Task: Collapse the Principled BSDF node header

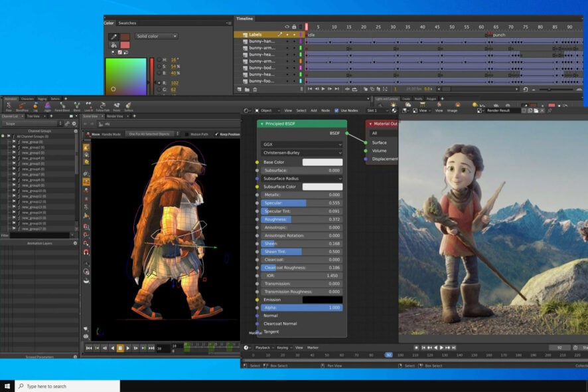Action: pos(262,124)
